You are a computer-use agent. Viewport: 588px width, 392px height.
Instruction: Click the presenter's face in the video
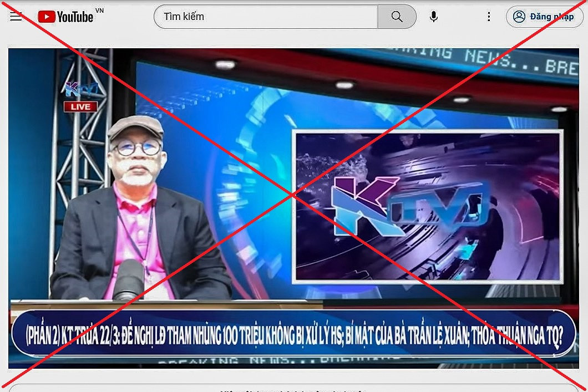pyautogui.click(x=136, y=160)
